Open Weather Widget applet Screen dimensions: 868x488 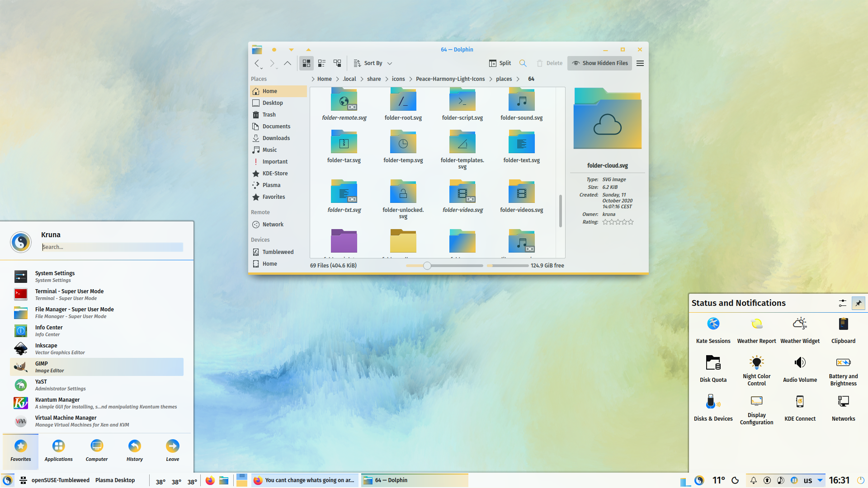point(800,330)
